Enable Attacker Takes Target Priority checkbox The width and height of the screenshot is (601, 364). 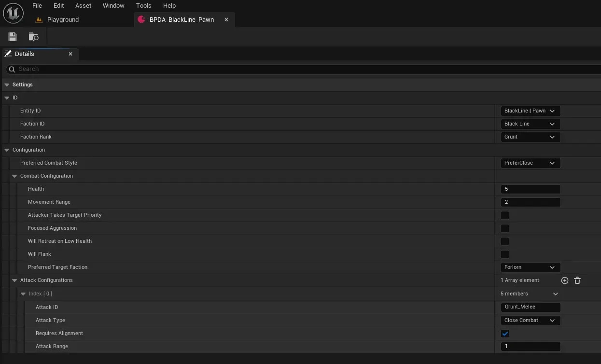(x=505, y=215)
